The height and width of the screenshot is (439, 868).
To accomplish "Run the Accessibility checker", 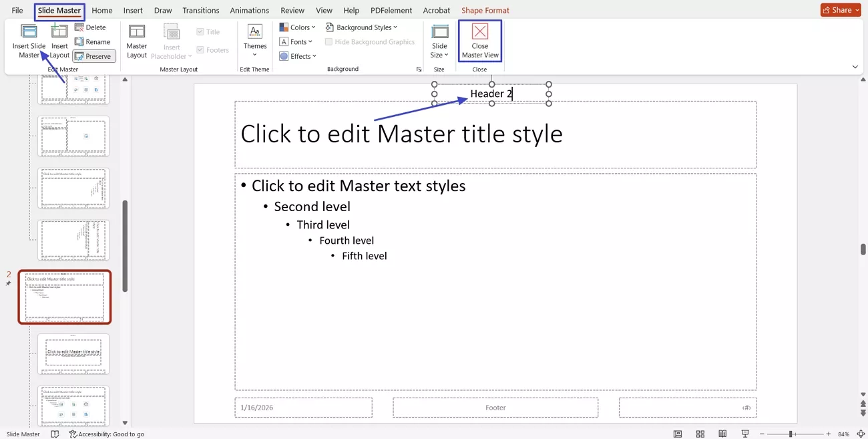I will click(x=107, y=434).
